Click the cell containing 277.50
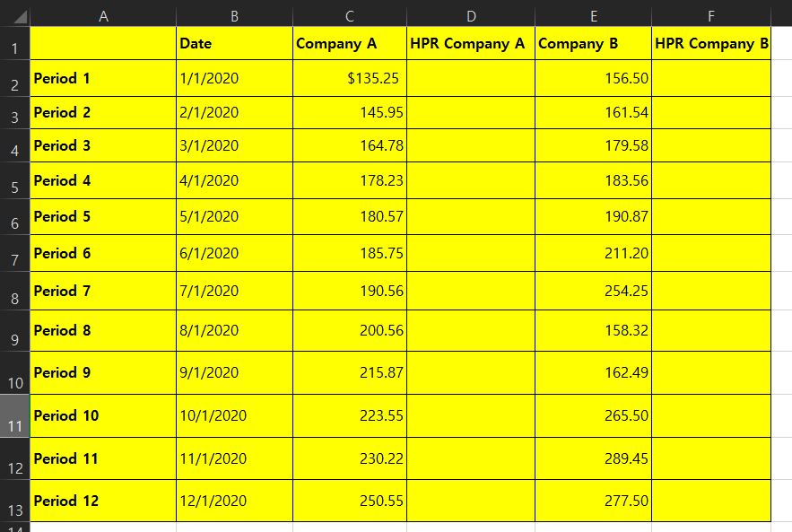Viewport: 792px width, 532px height. tap(593, 501)
